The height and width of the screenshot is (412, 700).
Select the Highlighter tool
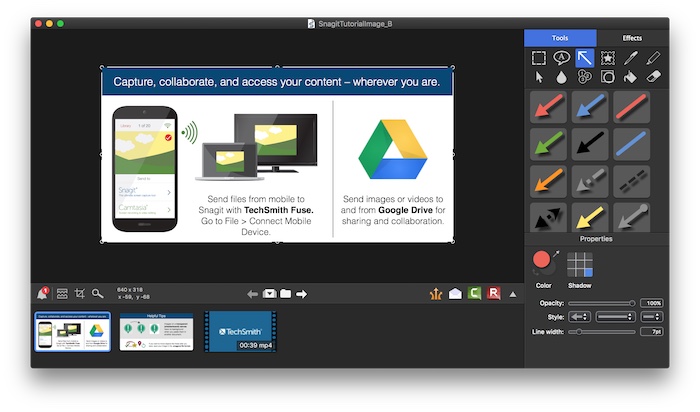pyautogui.click(x=653, y=58)
